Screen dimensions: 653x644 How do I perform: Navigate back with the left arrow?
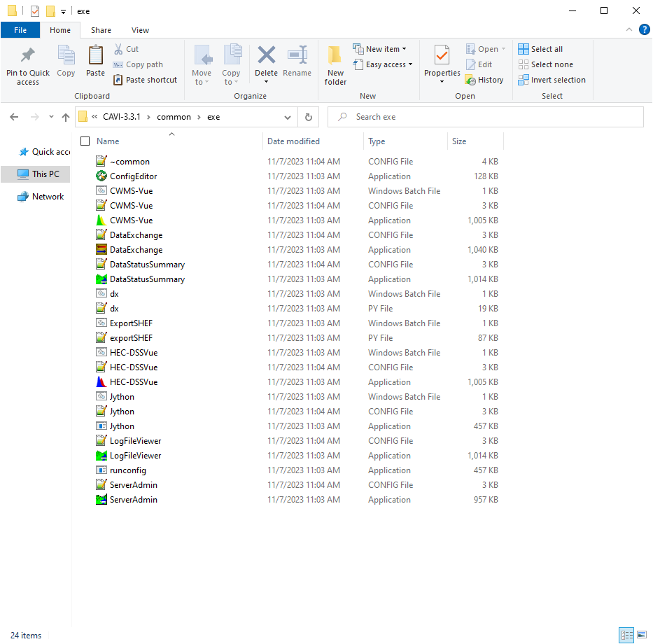14,117
